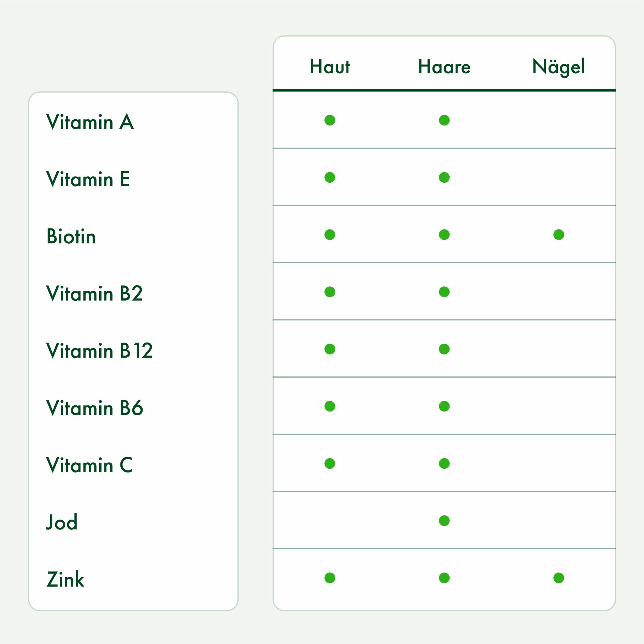
Task: Click the Vitamin B12 label
Action: (x=99, y=351)
